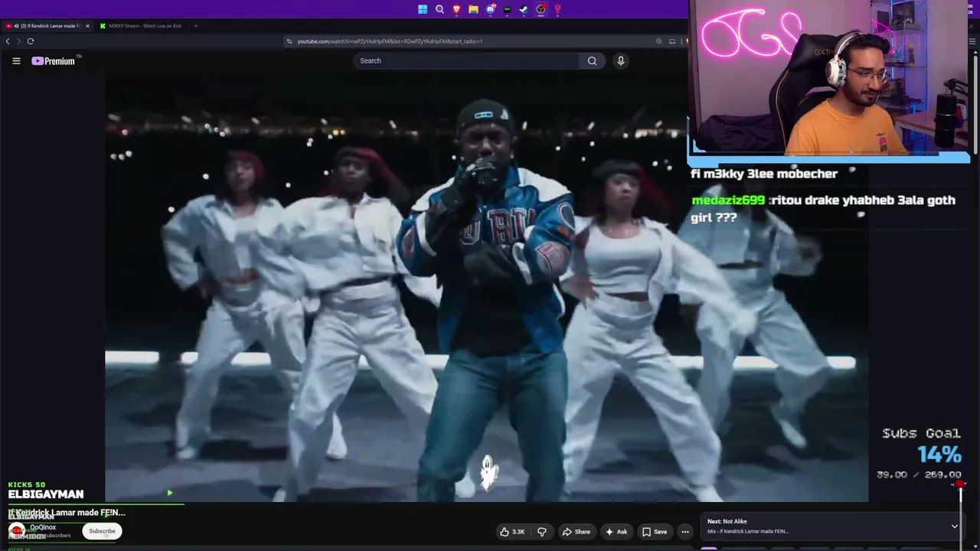
Task: Switch to the M3KKY Stream Kick tab
Action: click(x=142, y=26)
